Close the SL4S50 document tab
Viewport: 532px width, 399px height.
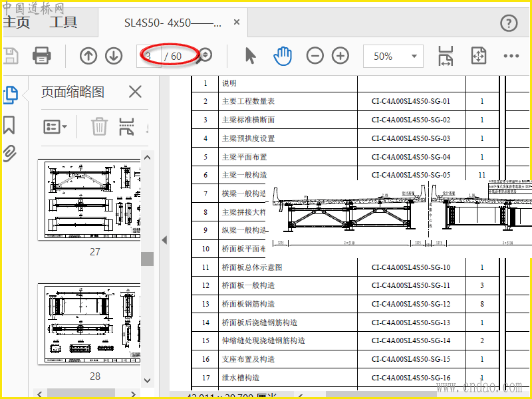(237, 23)
